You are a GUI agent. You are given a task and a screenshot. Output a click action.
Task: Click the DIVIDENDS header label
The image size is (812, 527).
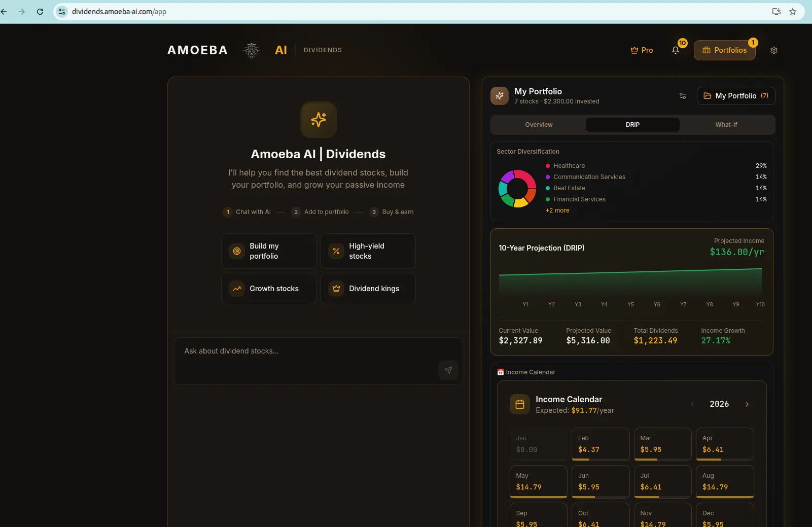click(323, 50)
